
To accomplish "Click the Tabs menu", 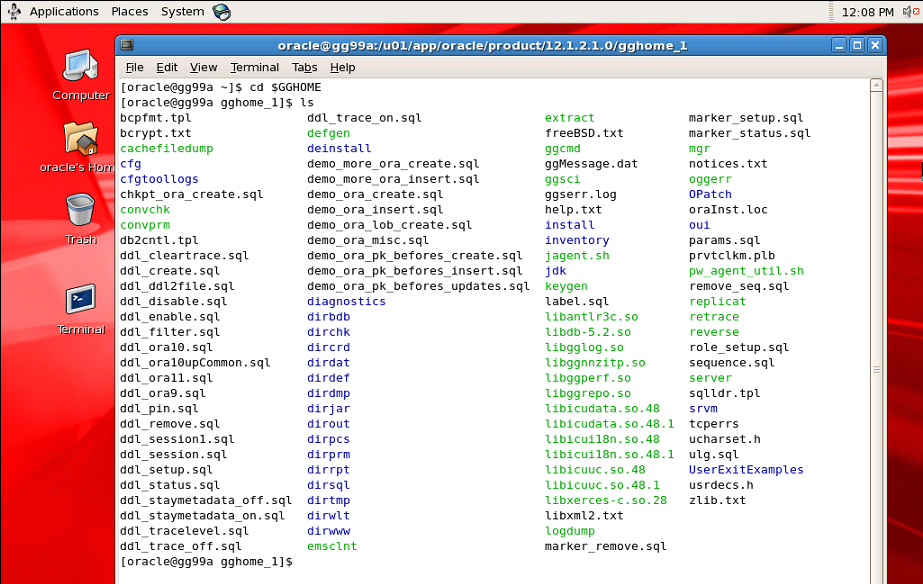I will click(304, 67).
